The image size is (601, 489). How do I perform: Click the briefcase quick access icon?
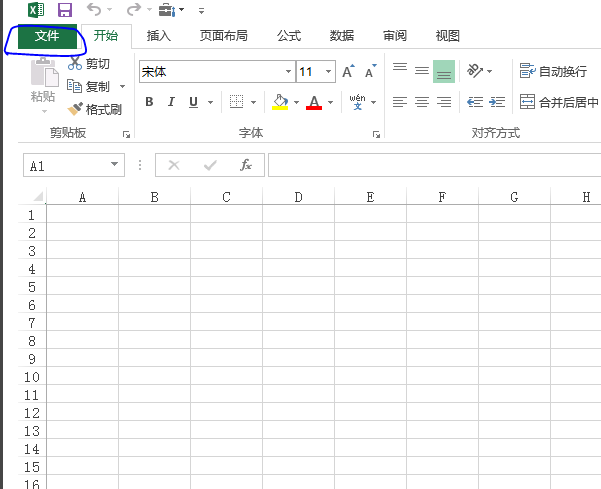(x=167, y=10)
